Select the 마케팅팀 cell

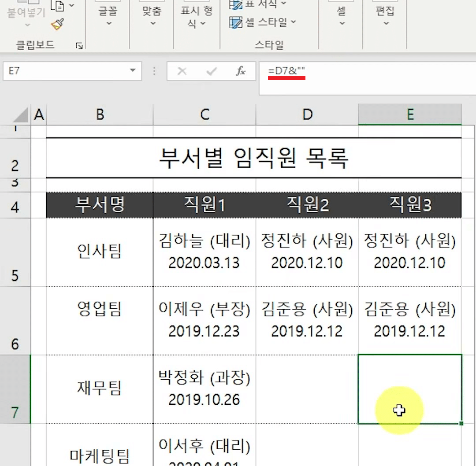click(100, 445)
